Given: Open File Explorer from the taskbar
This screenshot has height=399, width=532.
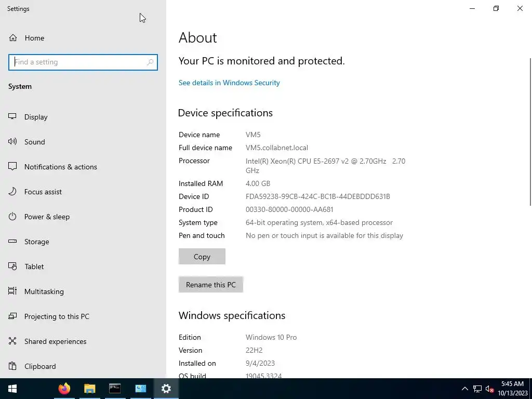Looking at the screenshot, I should click(89, 389).
